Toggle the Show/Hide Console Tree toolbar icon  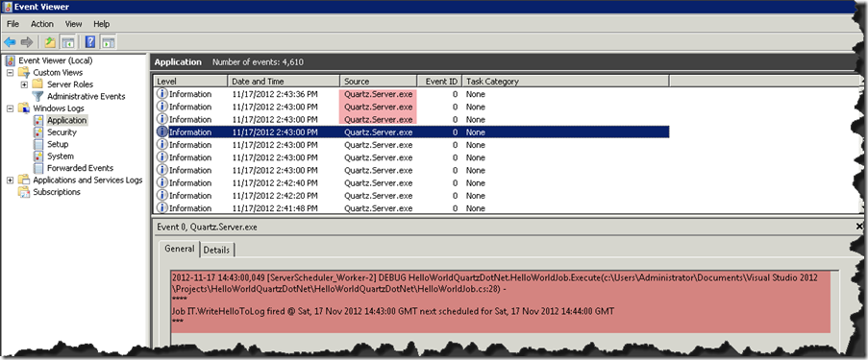68,42
